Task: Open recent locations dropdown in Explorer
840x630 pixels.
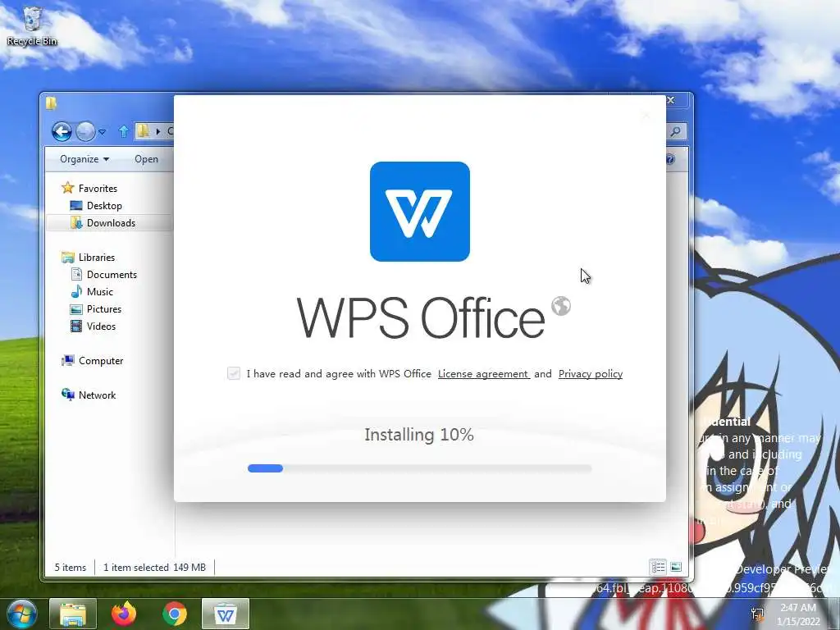Action: coord(103,132)
